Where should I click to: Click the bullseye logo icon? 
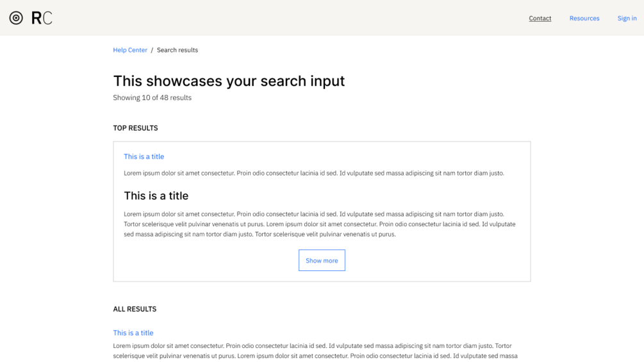(16, 18)
